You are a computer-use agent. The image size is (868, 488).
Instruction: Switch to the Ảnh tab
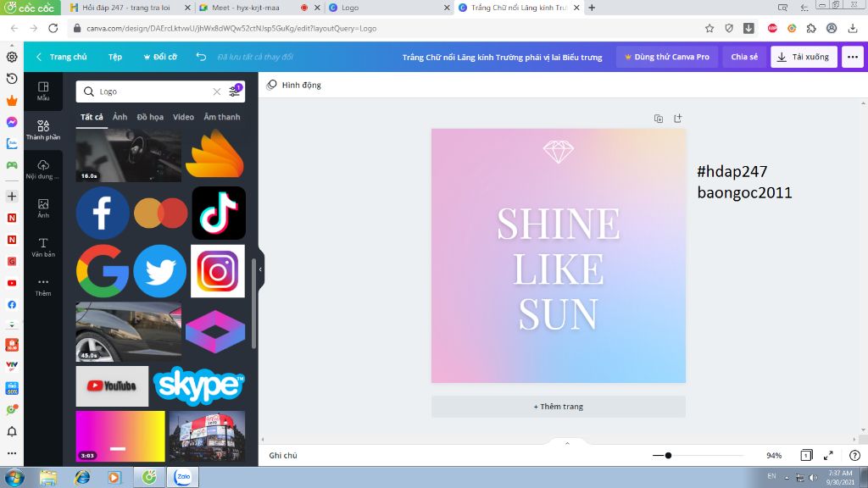coord(120,117)
